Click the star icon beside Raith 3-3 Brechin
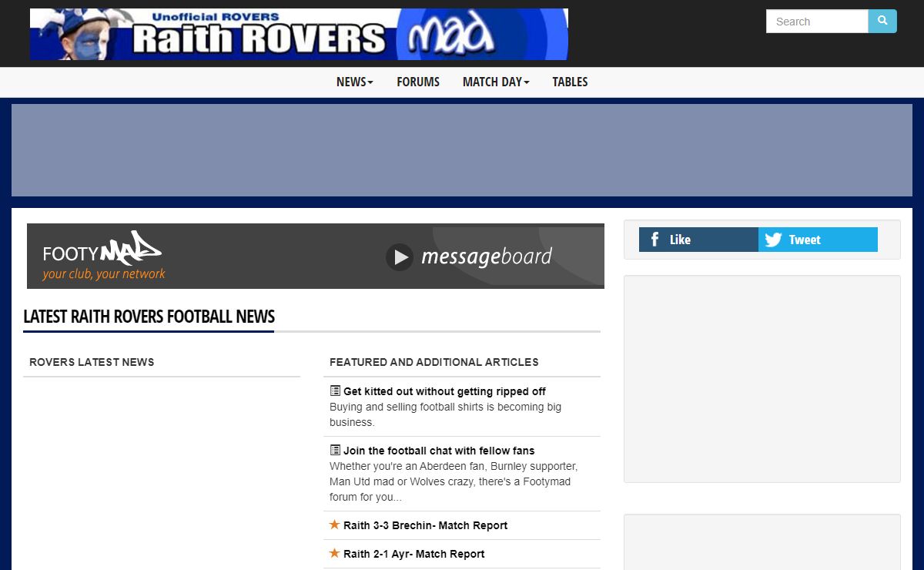Image resolution: width=924 pixels, height=570 pixels. click(x=335, y=525)
